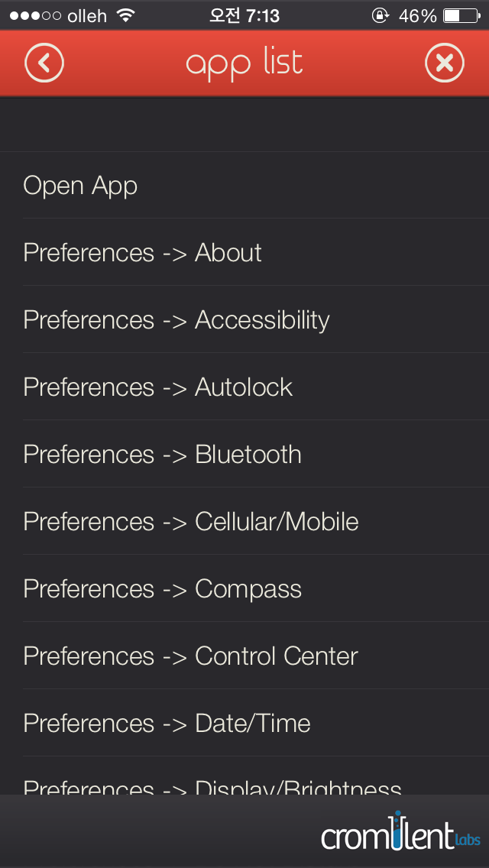Pick Preferences -> Autolock item

(244, 387)
